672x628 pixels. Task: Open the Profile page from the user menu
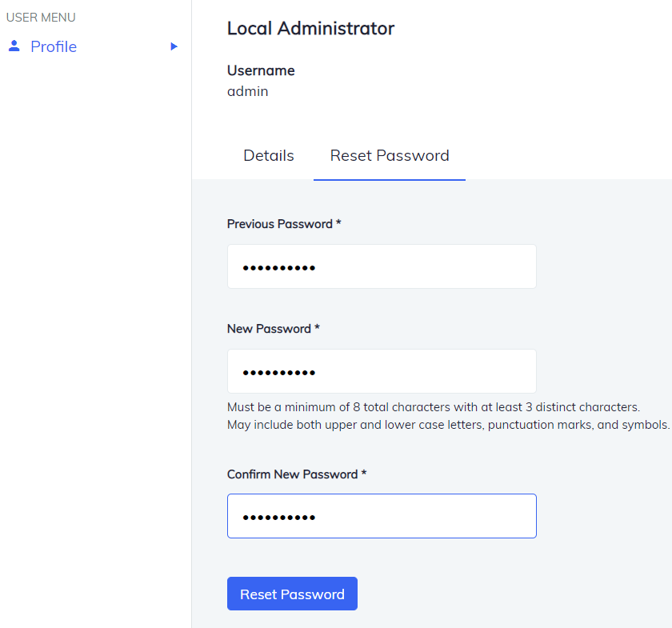(54, 46)
